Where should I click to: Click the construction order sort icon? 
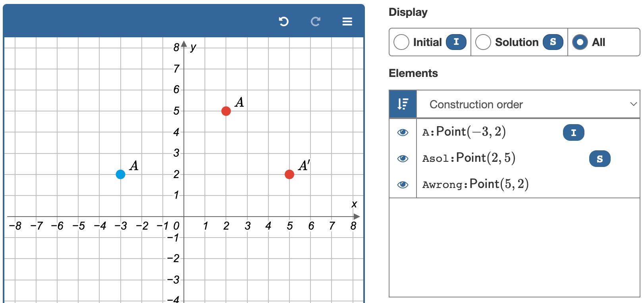(x=402, y=104)
